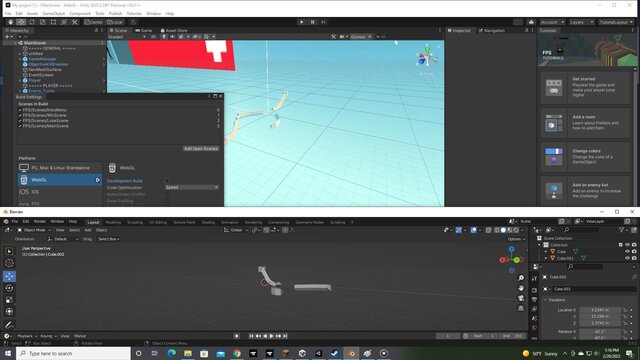Hide Cube.001 in Blender outliner
The height and width of the screenshot is (360, 640).
[x=627, y=258]
